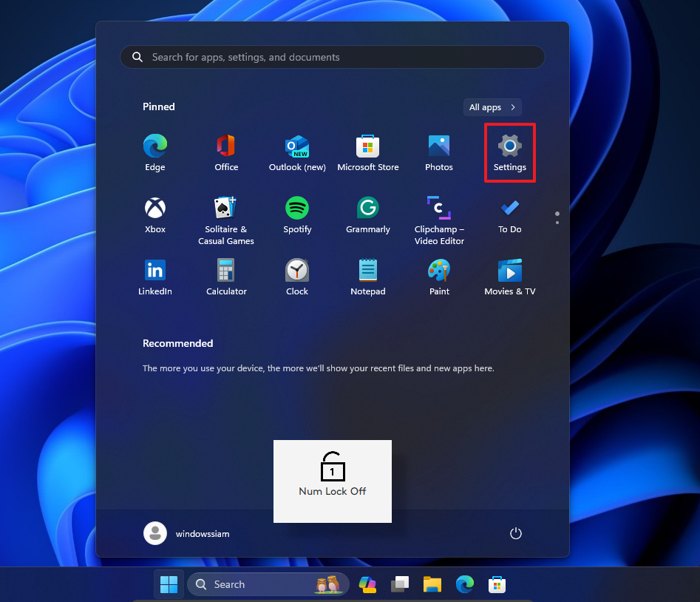The image size is (700, 602).
Task: Open Task View on the taskbar
Action: coord(400,584)
